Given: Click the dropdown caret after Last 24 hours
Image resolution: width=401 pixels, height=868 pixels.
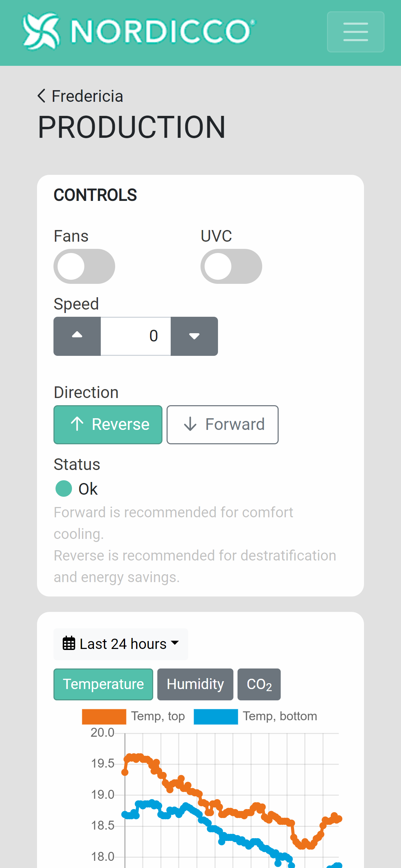Looking at the screenshot, I should click(175, 643).
